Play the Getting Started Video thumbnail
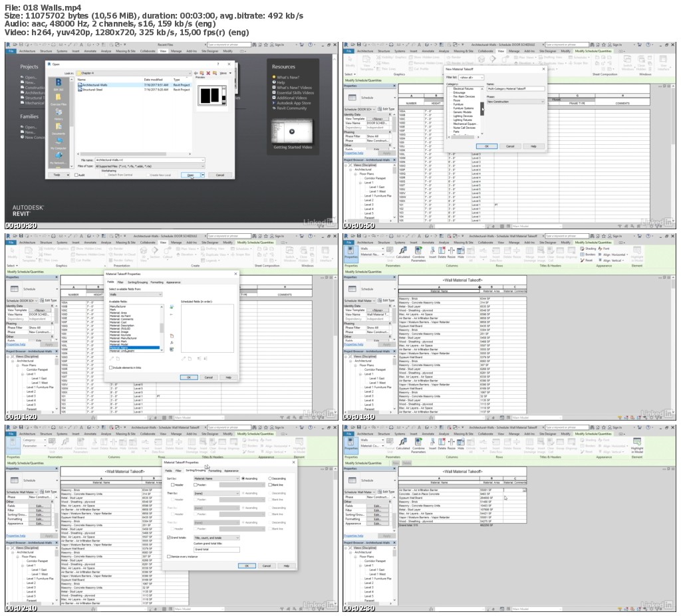The image size is (681, 616). tap(292, 132)
